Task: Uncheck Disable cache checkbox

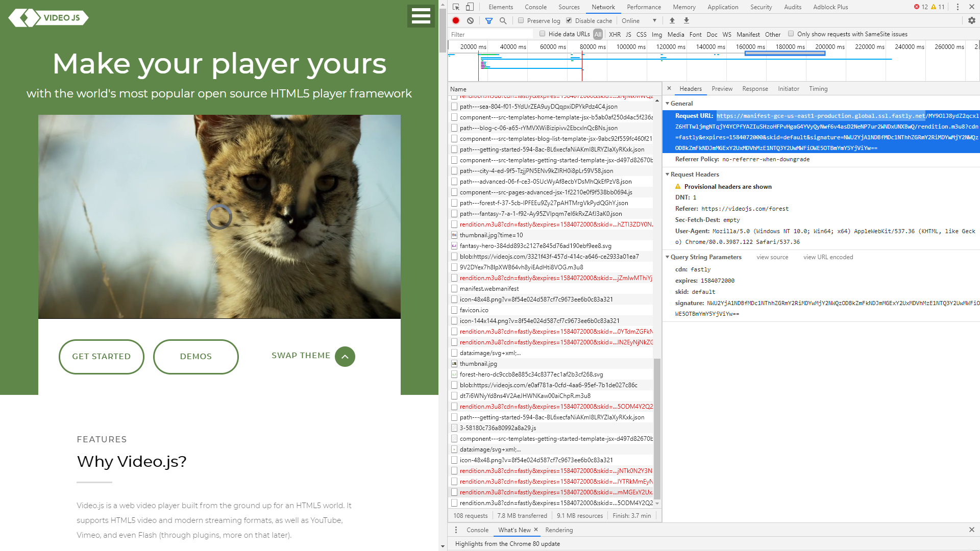Action: pos(569,21)
